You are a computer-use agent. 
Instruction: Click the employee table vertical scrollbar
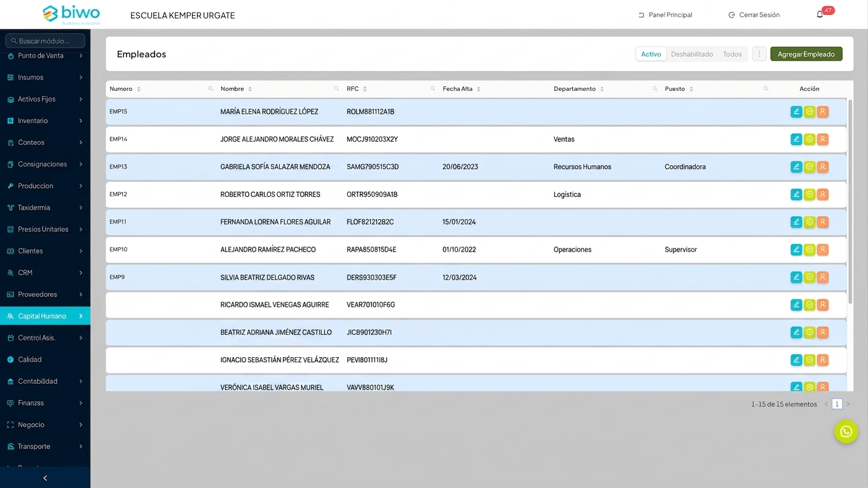point(850,201)
